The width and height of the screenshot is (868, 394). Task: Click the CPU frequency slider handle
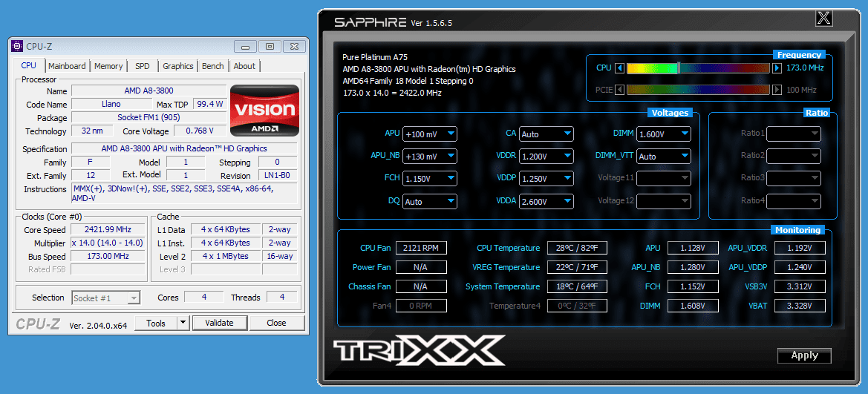[679, 68]
